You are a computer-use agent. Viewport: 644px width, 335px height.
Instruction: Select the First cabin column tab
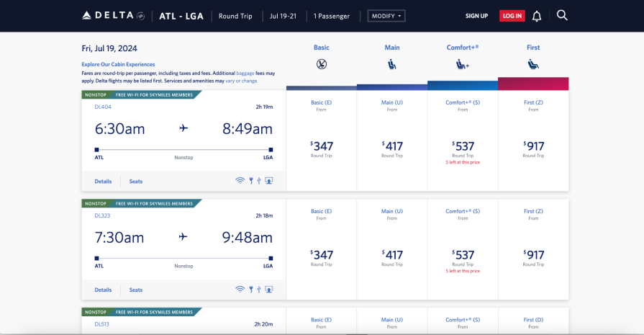coord(533,48)
